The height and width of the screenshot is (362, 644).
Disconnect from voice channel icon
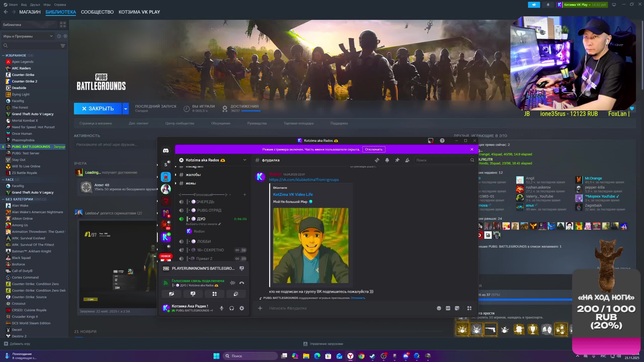(242, 283)
